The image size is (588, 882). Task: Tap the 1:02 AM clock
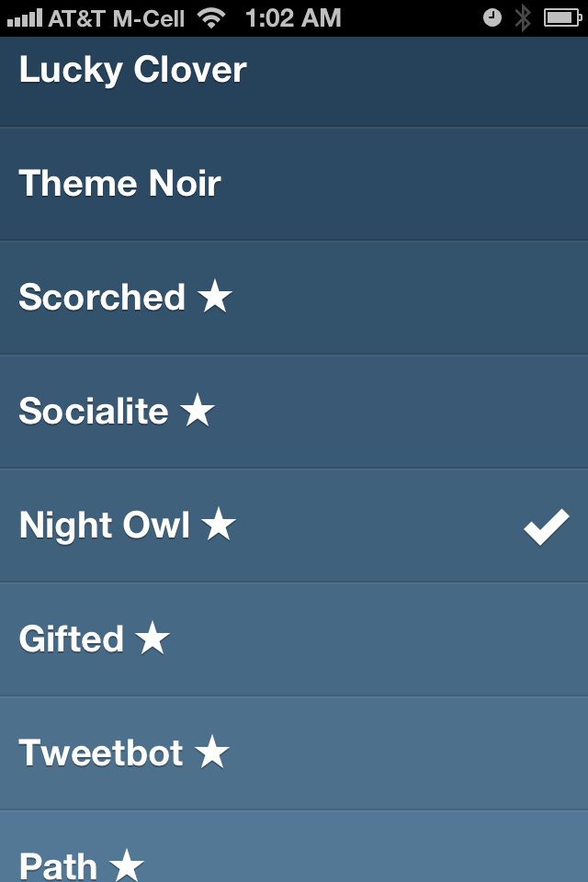293,17
